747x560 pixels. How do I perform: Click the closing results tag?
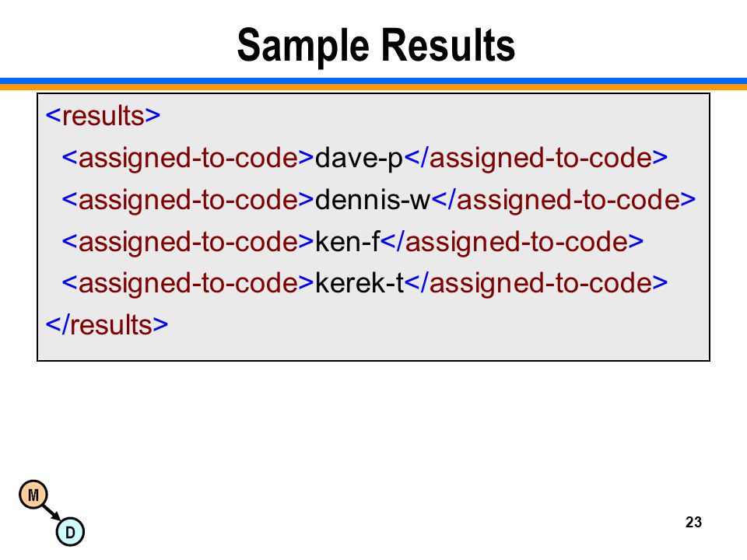coord(107,325)
